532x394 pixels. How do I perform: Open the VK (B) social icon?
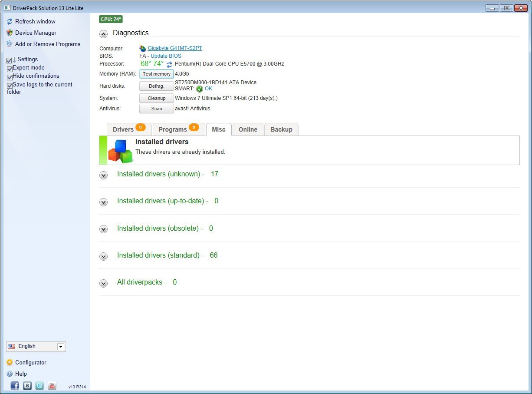pos(27,385)
